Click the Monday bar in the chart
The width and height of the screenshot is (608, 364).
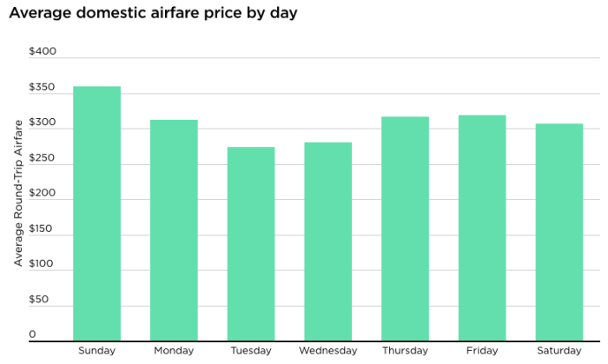(x=174, y=230)
